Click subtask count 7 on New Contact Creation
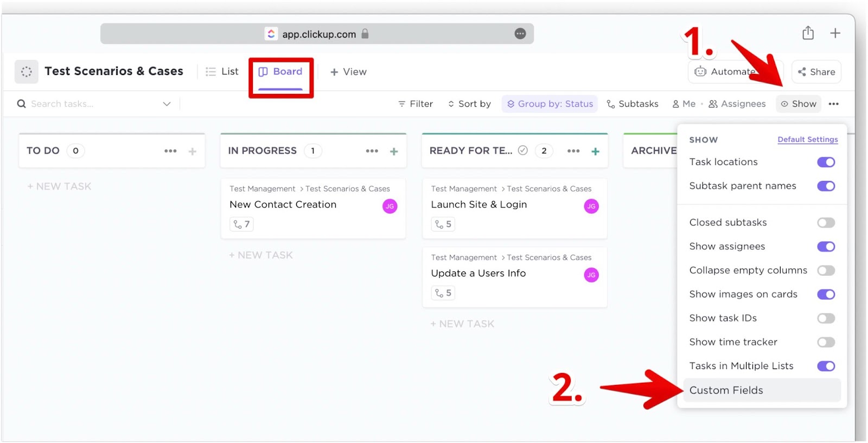The image size is (868, 443). point(241,224)
